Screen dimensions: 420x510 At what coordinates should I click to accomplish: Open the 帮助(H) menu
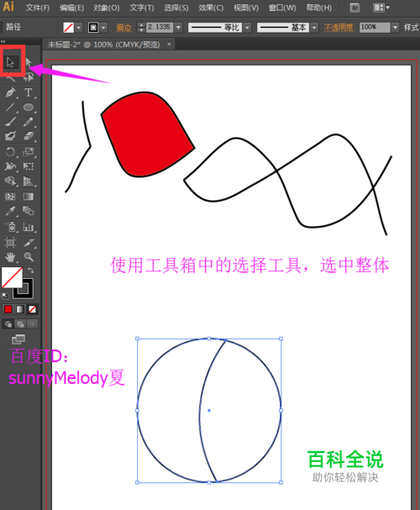tap(319, 8)
